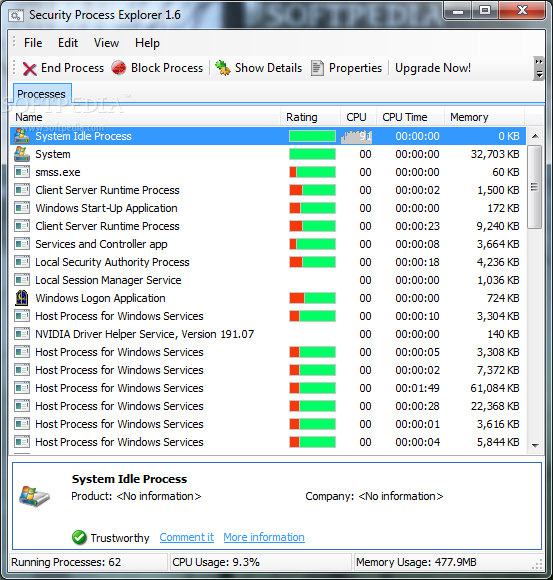Click the NVIDIA Driver Helper Service icon
Viewport: 553px width, 580px height.
[22, 334]
